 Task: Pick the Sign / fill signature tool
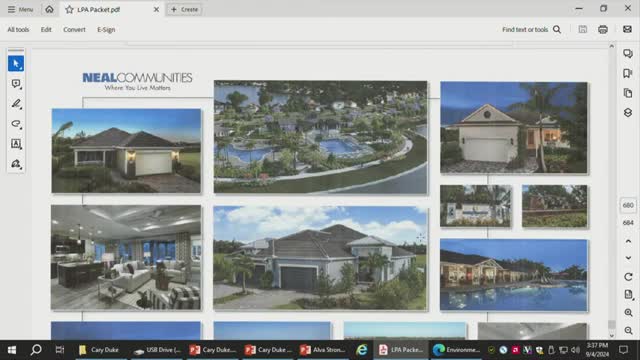click(x=16, y=164)
